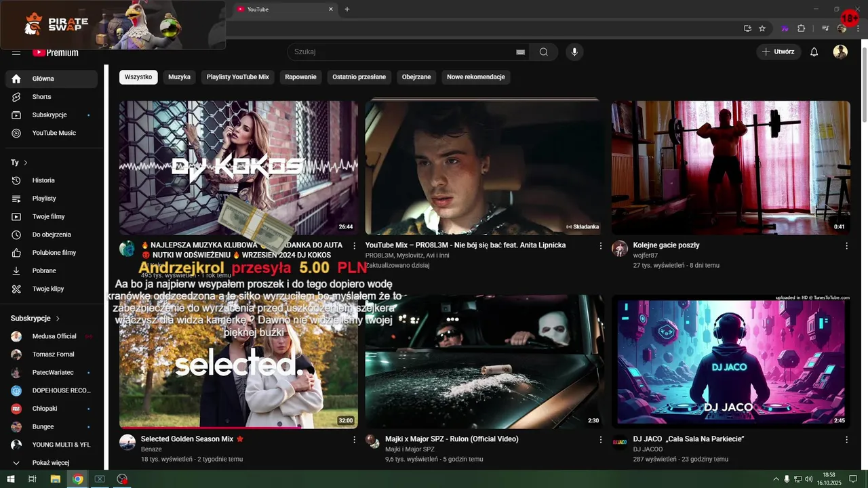Select the Obejrzane filter chip

pos(416,77)
